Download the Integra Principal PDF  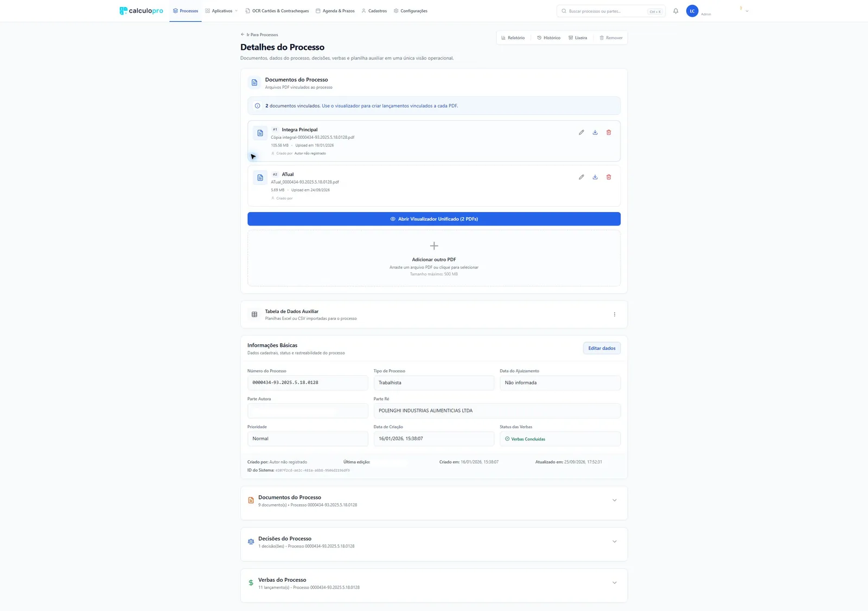pos(595,132)
